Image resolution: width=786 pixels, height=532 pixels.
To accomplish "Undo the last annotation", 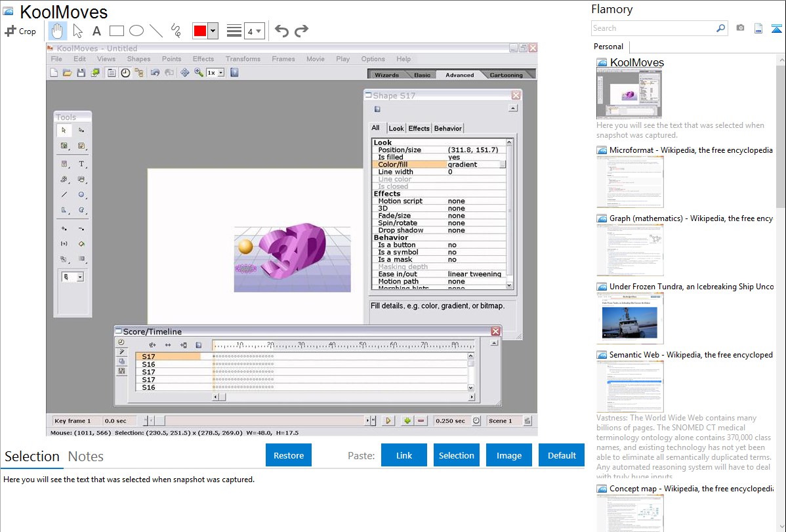I will coord(281,31).
